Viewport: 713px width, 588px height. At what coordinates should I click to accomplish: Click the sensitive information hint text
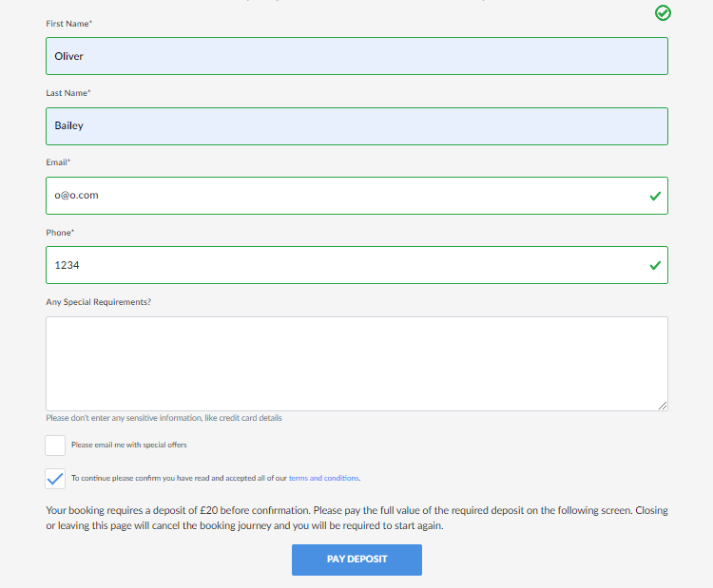pos(164,418)
